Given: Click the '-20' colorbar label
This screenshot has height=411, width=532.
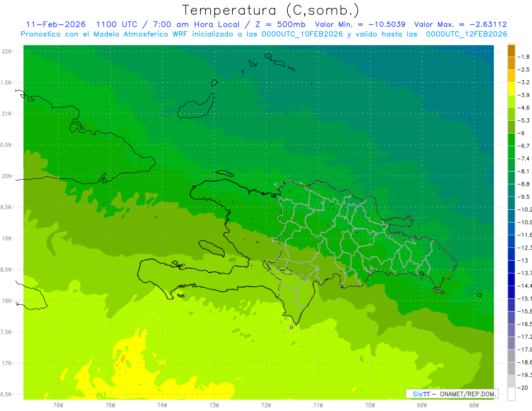Looking at the screenshot, I should (523, 388).
